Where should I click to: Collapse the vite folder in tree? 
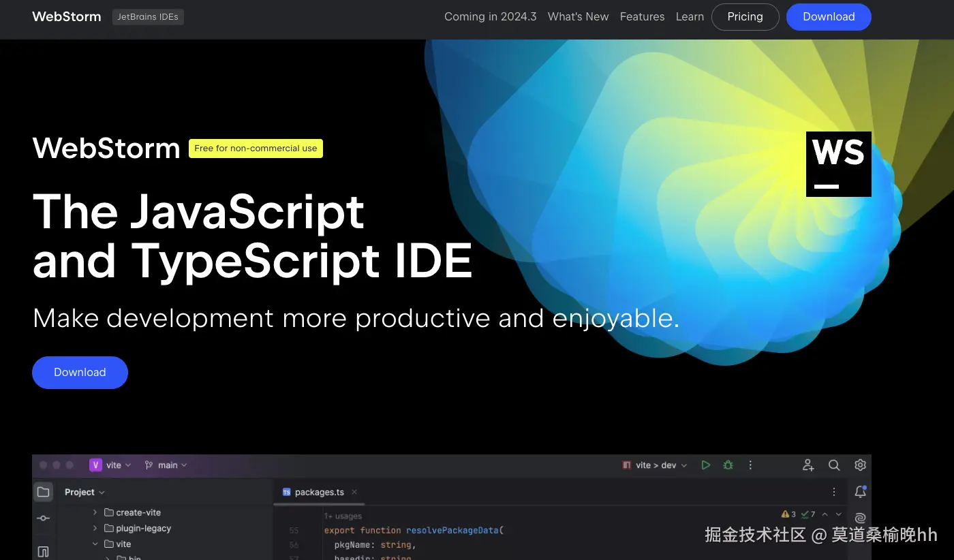point(95,544)
